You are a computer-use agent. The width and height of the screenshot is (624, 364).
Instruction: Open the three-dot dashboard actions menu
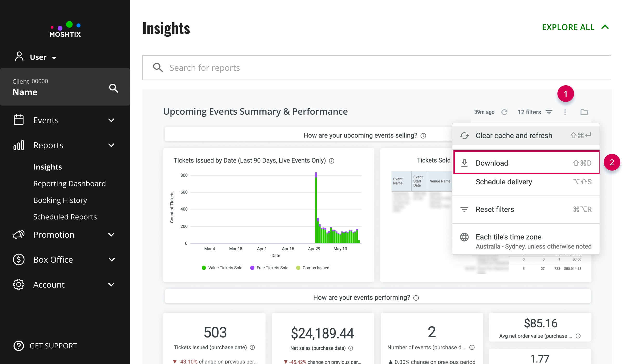pos(565,112)
